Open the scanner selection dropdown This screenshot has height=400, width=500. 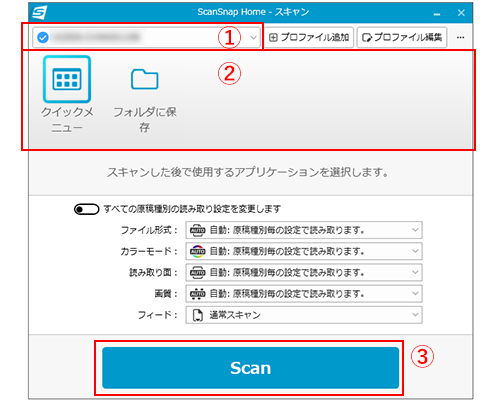tap(147, 37)
